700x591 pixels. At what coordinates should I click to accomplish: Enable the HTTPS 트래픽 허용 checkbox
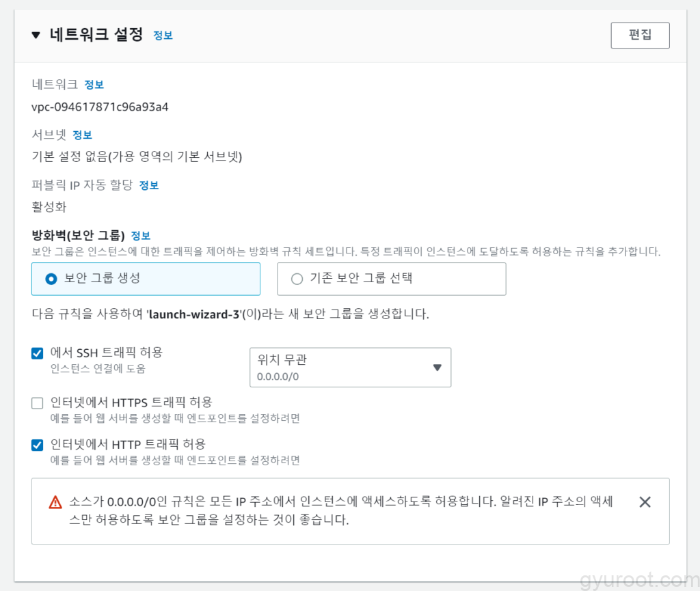pyautogui.click(x=38, y=403)
